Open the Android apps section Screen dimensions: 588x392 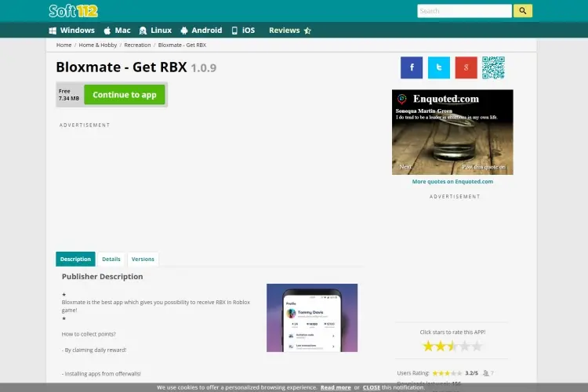201,31
